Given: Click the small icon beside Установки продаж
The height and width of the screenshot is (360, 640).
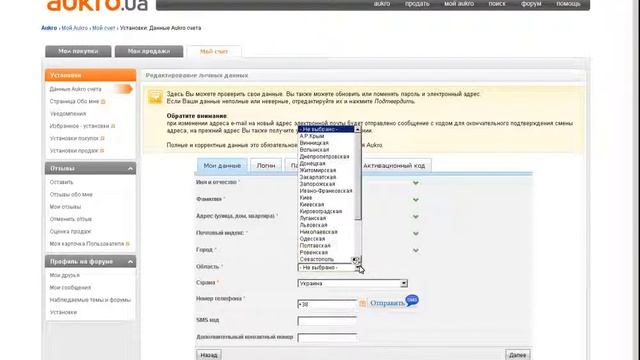Looking at the screenshot, I should [x=102, y=151].
